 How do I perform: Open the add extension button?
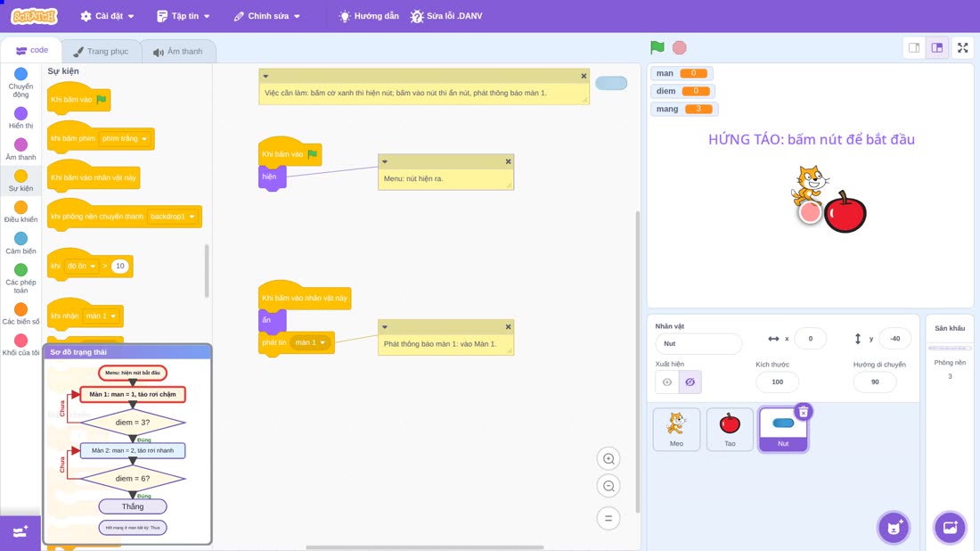[x=20, y=532]
